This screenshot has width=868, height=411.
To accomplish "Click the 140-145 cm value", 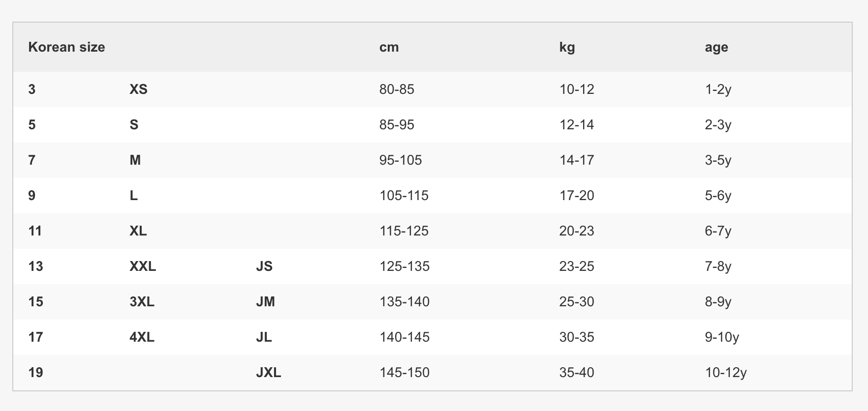I will click(x=404, y=337).
